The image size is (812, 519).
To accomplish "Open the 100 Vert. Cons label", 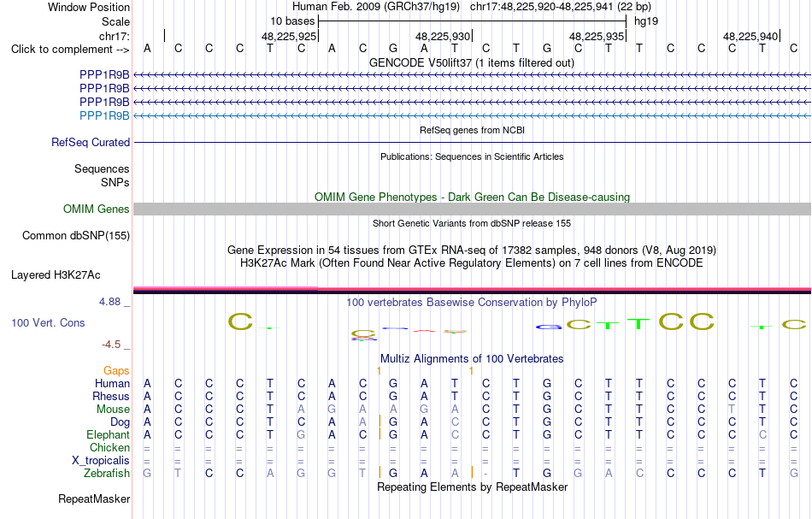I will [48, 322].
